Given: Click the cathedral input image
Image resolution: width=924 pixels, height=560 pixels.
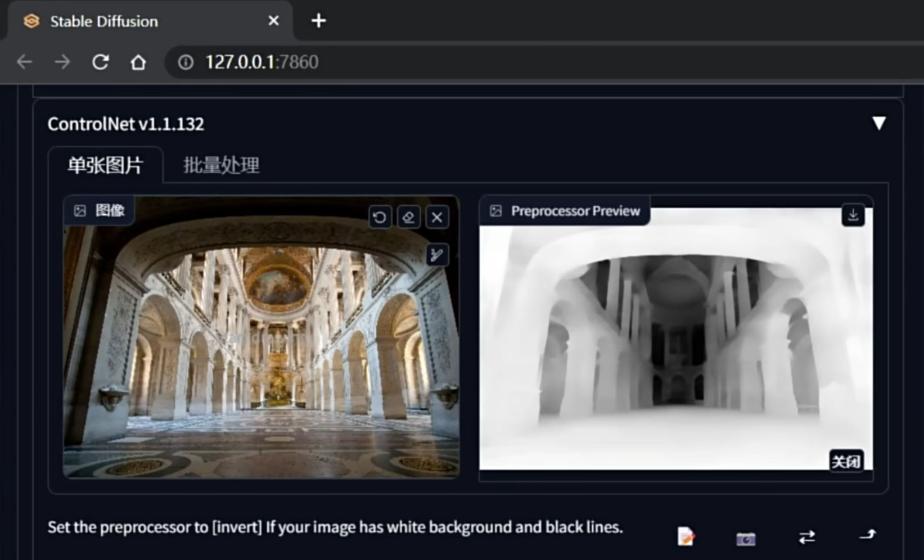Looking at the screenshot, I should tap(262, 337).
